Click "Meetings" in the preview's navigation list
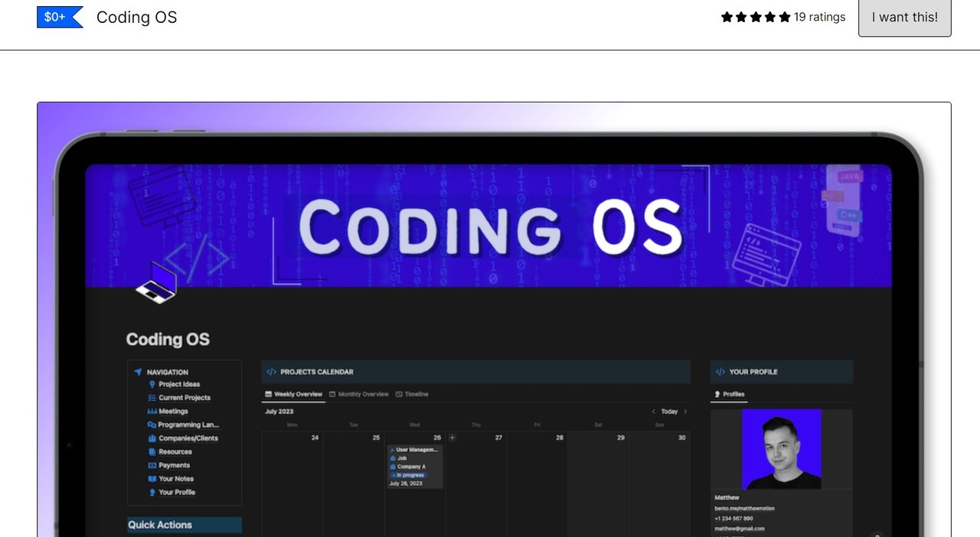 point(173,412)
